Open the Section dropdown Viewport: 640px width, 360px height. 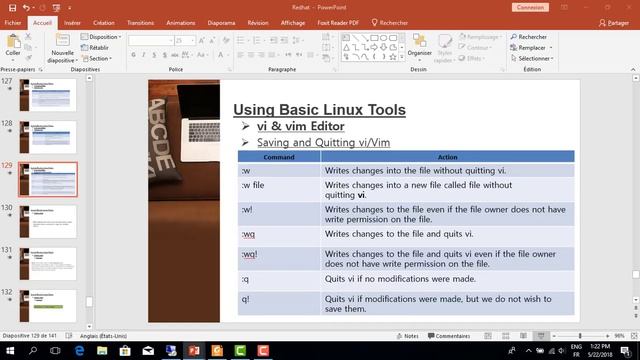[96, 58]
